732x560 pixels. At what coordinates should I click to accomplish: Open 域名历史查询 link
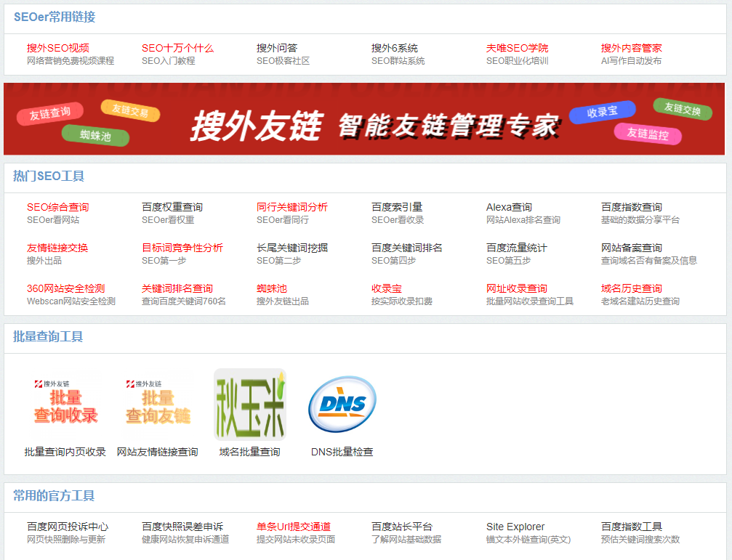632,288
